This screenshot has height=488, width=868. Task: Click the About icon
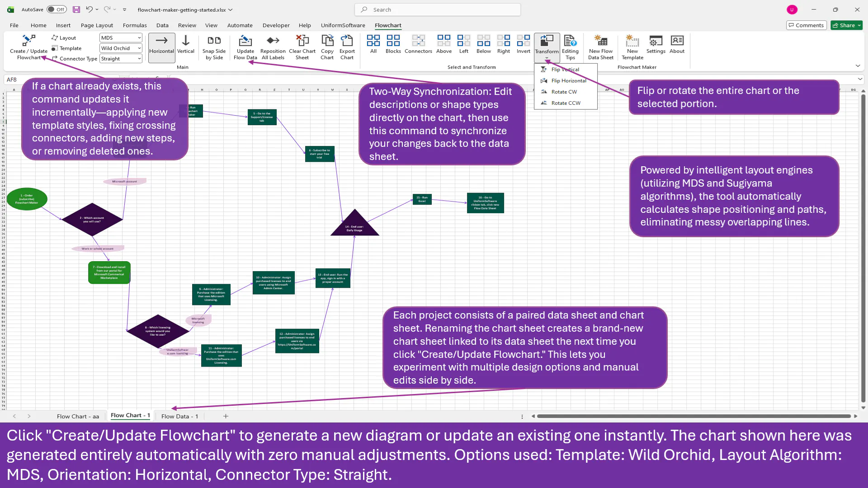(677, 45)
